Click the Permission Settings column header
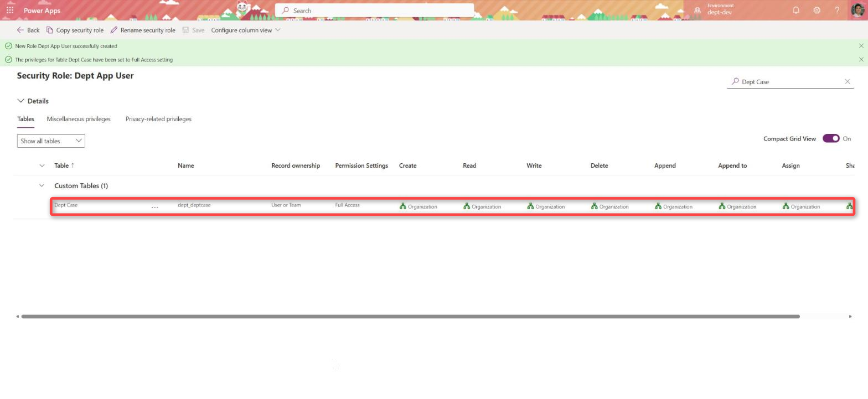Image resolution: width=868 pixels, height=399 pixels. [x=361, y=165]
